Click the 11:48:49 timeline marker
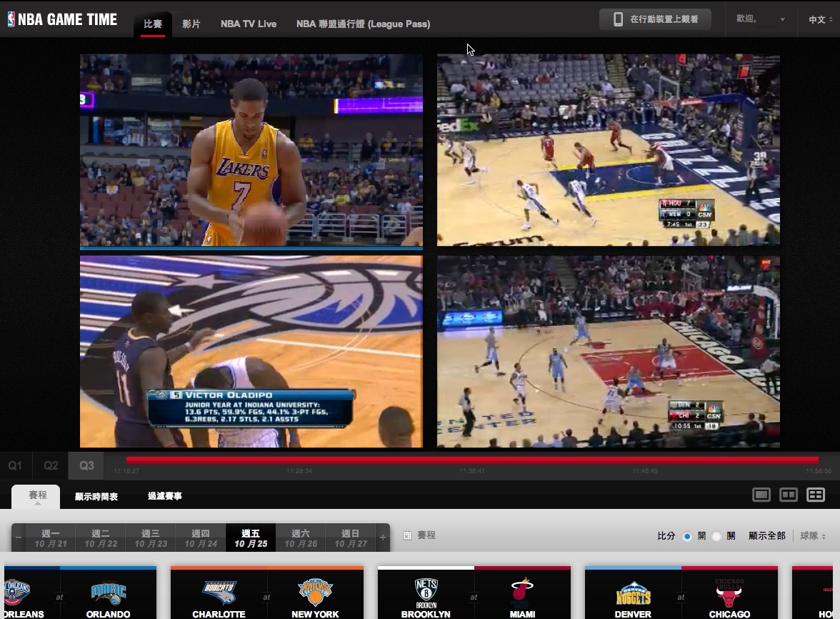The image size is (840, 619). (644, 471)
